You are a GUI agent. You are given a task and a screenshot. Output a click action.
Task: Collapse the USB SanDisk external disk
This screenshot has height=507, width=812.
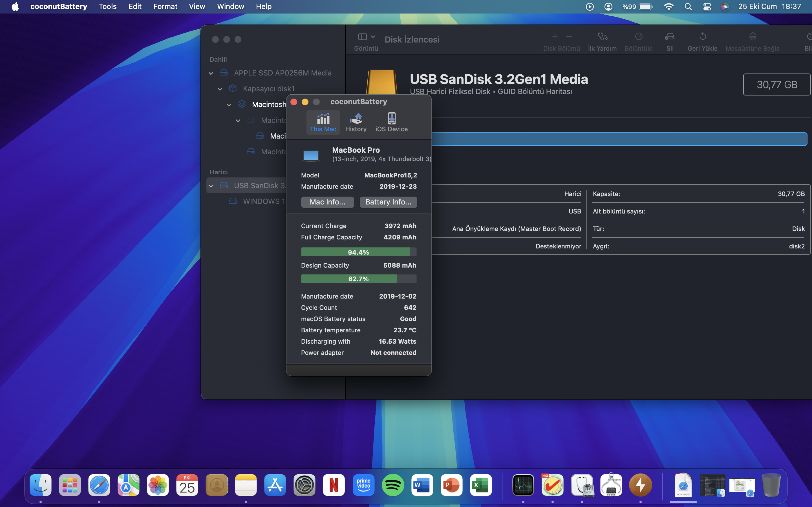click(211, 186)
